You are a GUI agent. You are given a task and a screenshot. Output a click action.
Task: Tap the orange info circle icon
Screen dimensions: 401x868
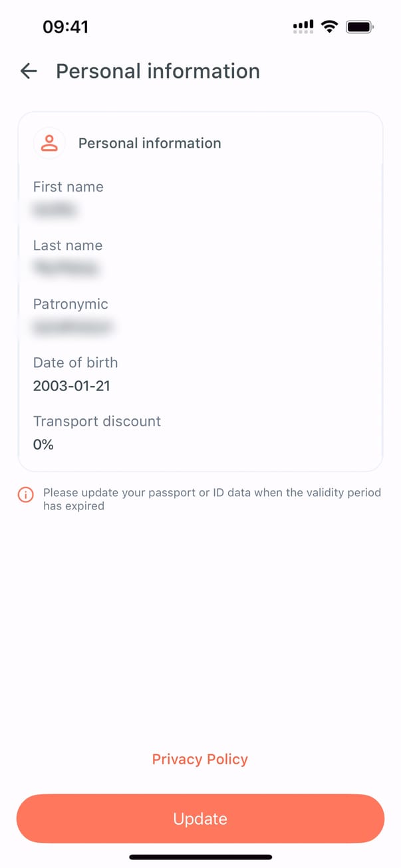(x=26, y=495)
